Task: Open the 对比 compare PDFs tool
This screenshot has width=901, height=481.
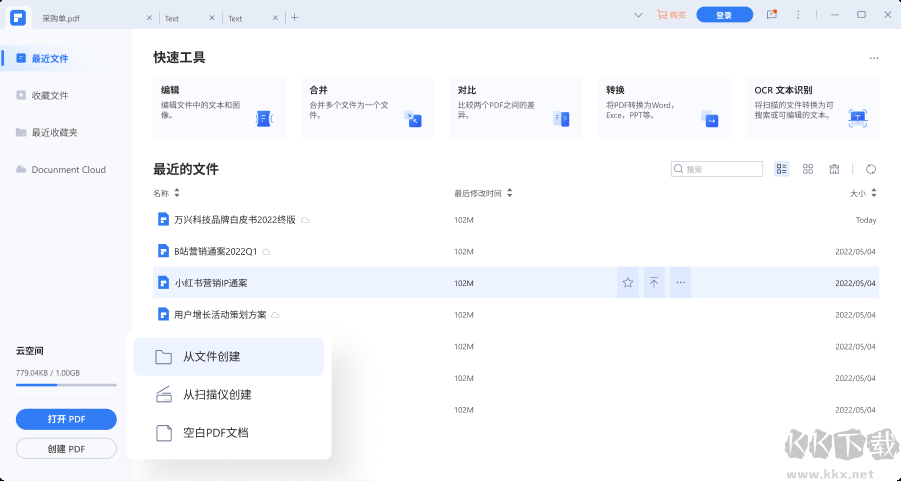Action: pos(514,108)
